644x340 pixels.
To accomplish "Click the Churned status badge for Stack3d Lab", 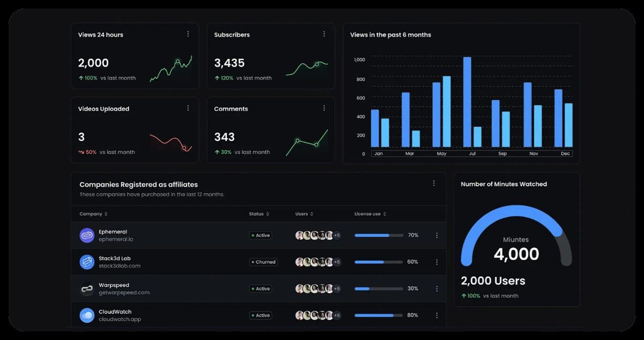I will coord(263,262).
